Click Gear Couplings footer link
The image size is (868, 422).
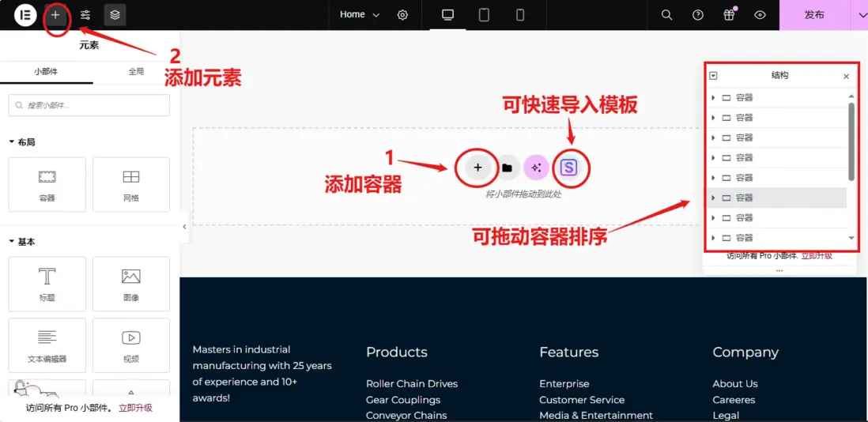pyautogui.click(x=403, y=399)
